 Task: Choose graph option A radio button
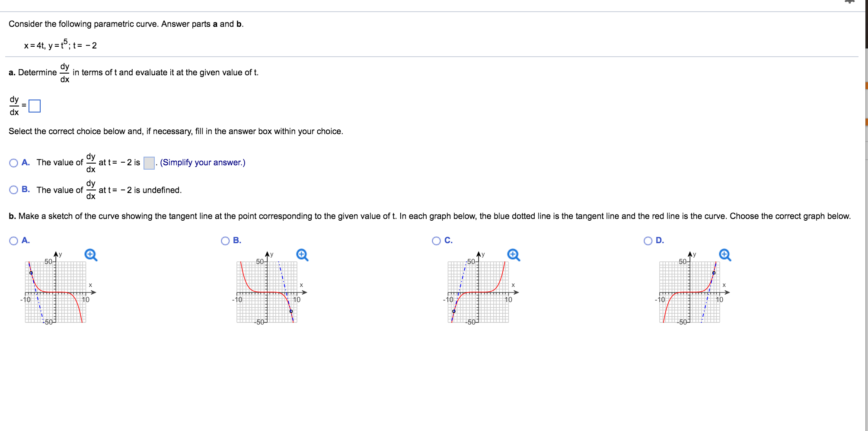(14, 241)
